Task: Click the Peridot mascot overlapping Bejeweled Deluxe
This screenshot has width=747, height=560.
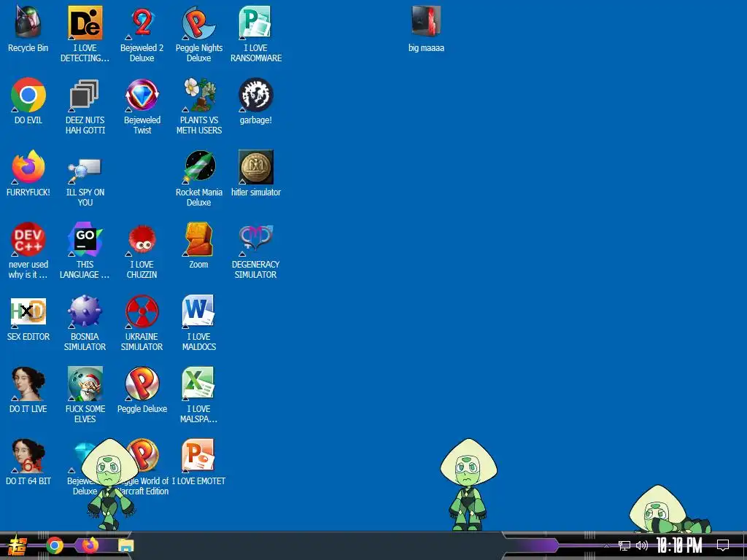Action: [109, 484]
